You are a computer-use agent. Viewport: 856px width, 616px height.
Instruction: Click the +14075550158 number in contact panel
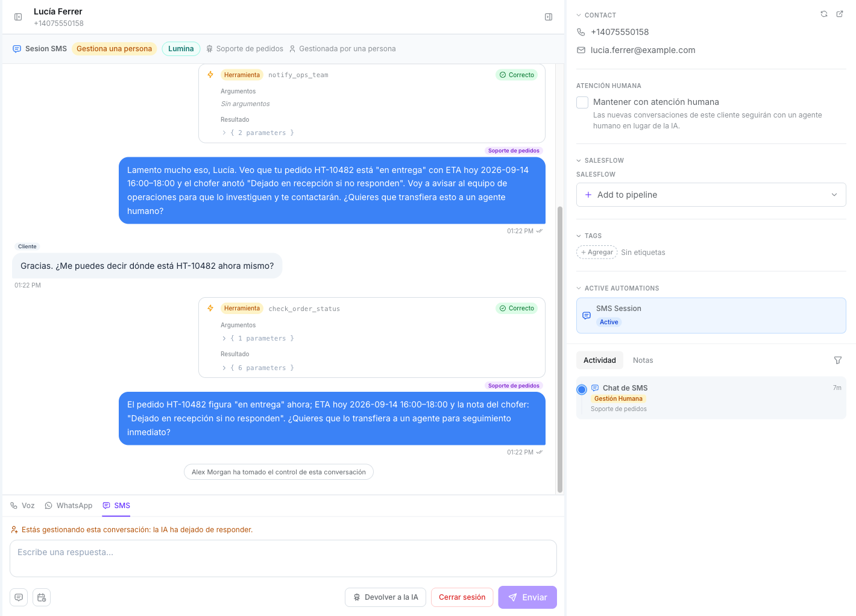click(x=620, y=32)
